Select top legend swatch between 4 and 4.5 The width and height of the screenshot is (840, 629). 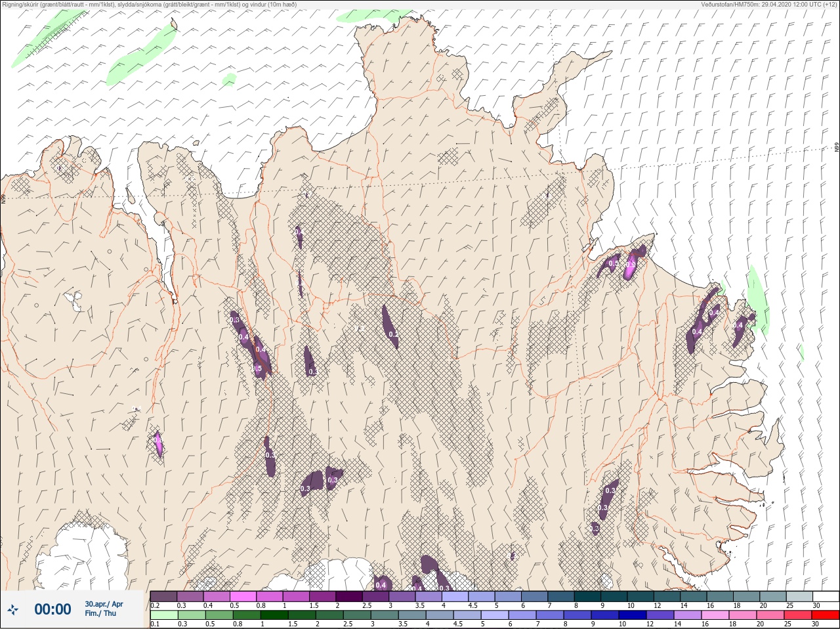tap(456, 596)
